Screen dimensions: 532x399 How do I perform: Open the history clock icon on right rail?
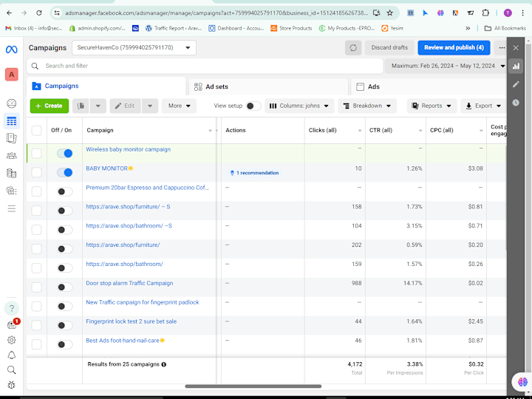[516, 103]
